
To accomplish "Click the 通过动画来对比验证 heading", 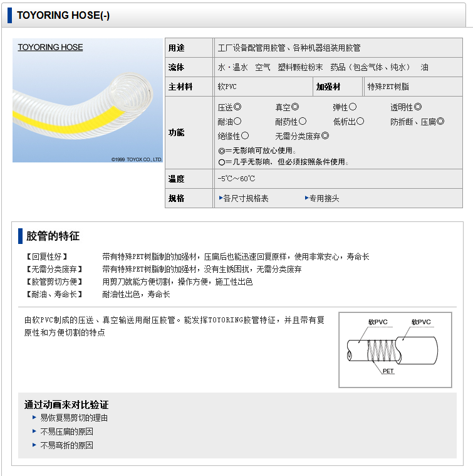I will click(x=66, y=405).
